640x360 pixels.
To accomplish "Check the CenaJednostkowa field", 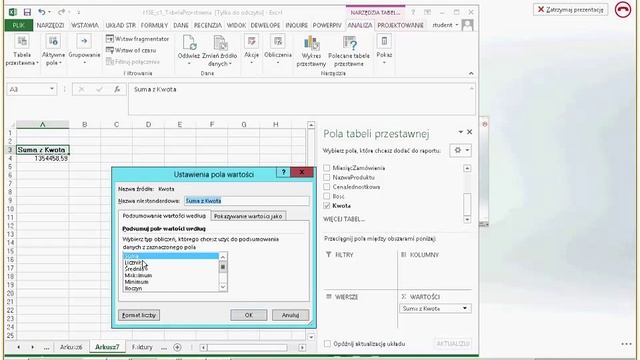I will 327,187.
